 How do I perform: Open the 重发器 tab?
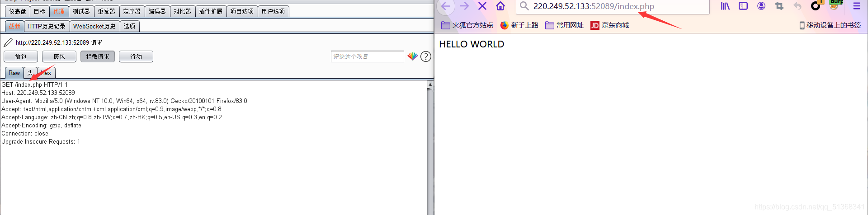(107, 11)
